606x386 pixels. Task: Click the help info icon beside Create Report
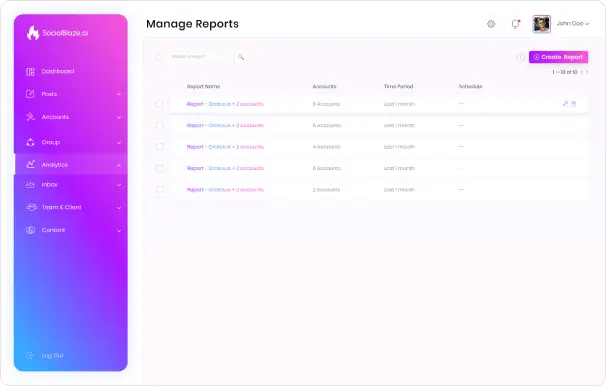[x=520, y=57]
